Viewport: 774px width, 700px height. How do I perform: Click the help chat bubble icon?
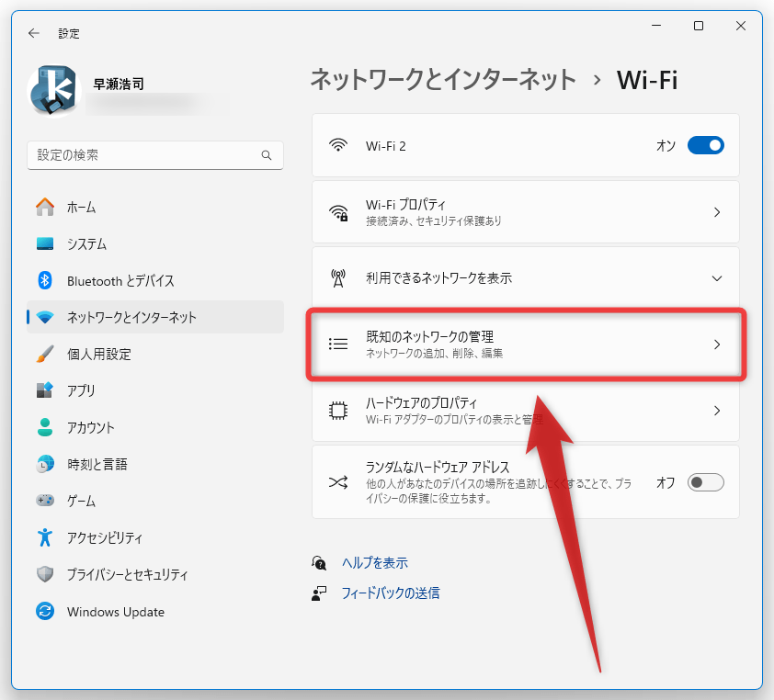coord(319,563)
